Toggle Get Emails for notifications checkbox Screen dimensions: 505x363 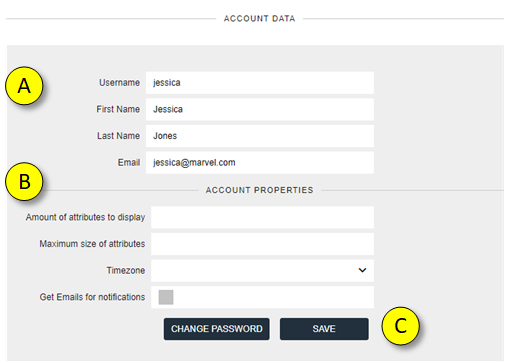coord(166,297)
